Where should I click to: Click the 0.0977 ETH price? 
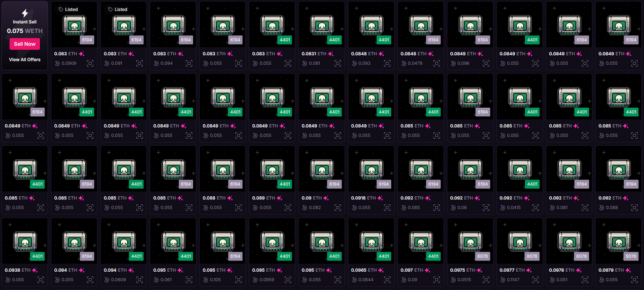click(x=511, y=270)
